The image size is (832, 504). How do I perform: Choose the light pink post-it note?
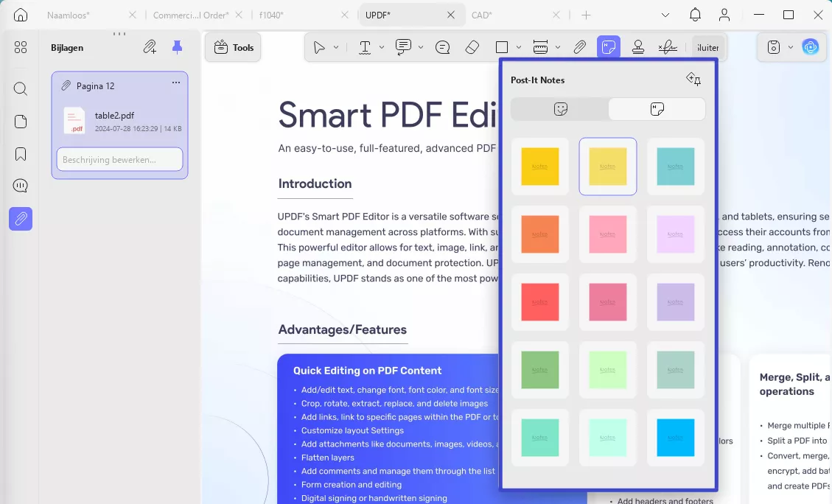[x=608, y=234]
